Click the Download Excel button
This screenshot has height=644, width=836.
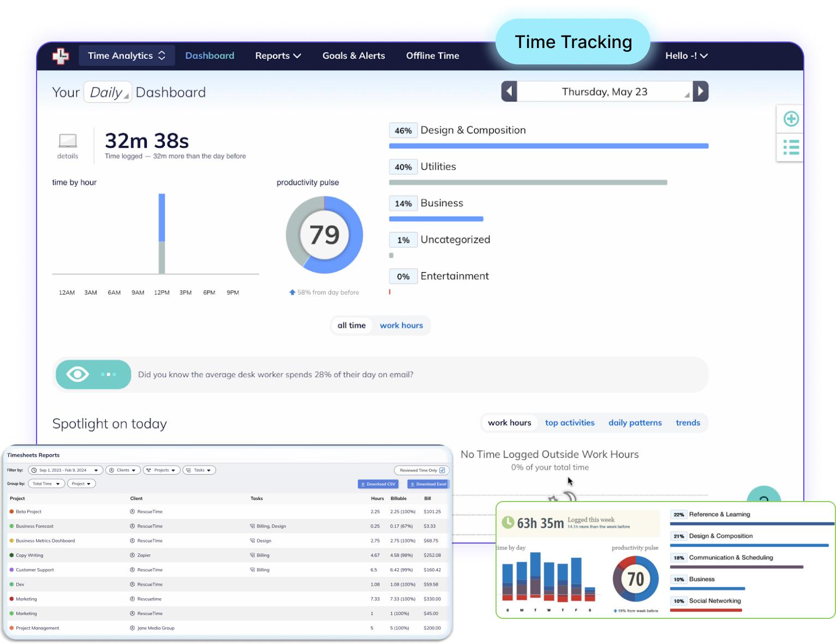point(428,484)
